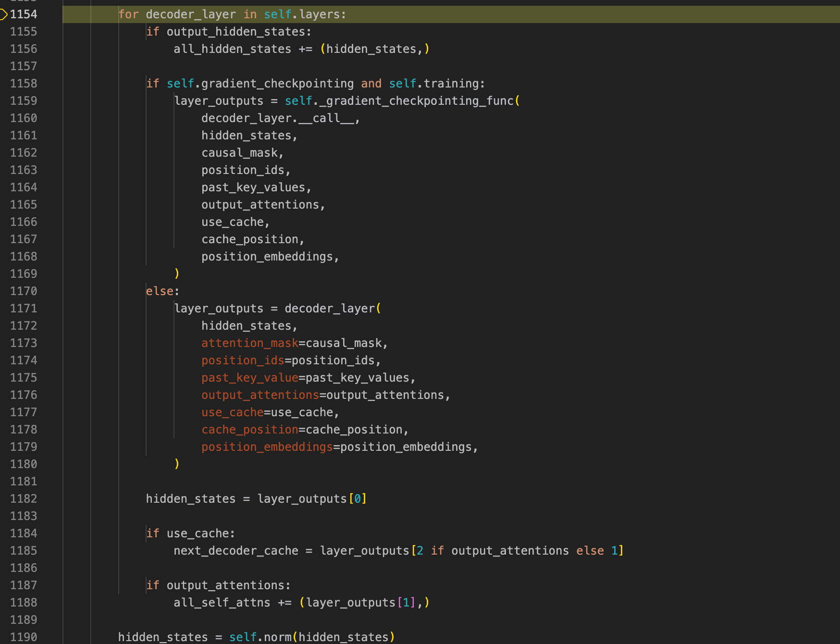The image size is (840, 644).
Task: Click line number 1170 beside the else statement
Action: 24,291
